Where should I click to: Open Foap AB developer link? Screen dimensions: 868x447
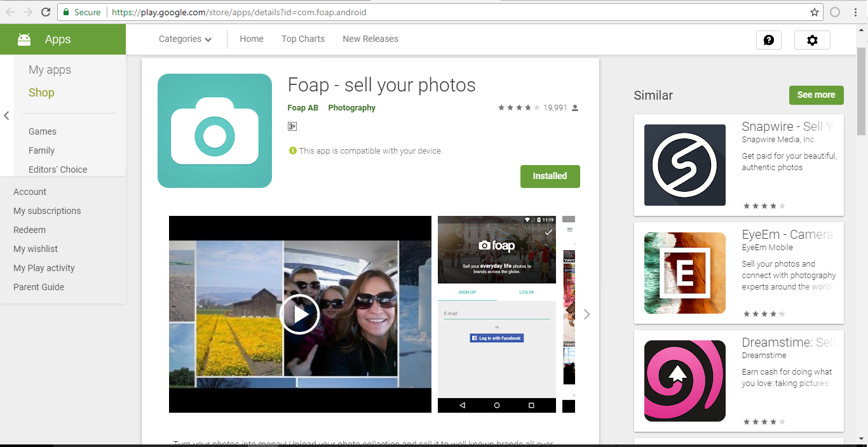pyautogui.click(x=303, y=108)
